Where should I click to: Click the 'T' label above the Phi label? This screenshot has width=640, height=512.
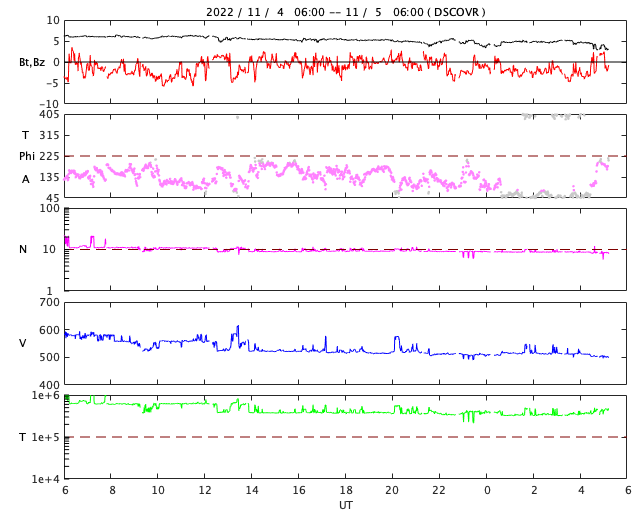click(x=25, y=135)
